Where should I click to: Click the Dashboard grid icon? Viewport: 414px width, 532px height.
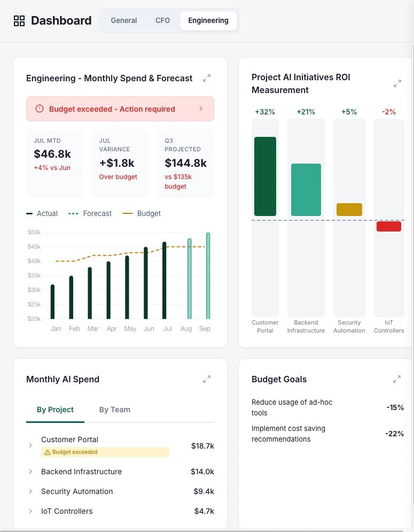click(19, 21)
